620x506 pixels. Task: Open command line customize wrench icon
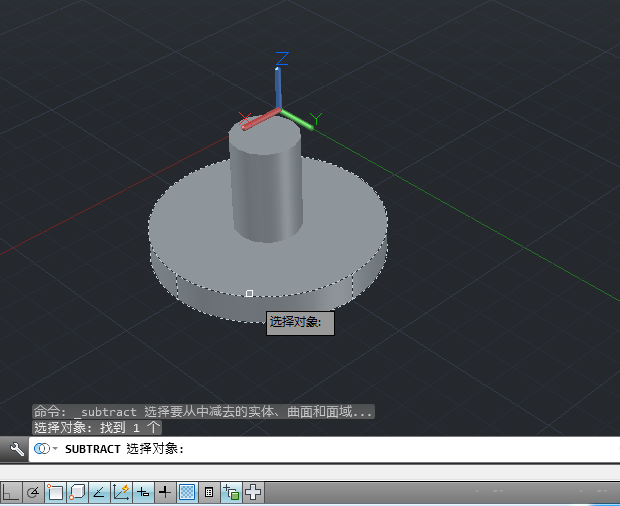(x=16, y=449)
